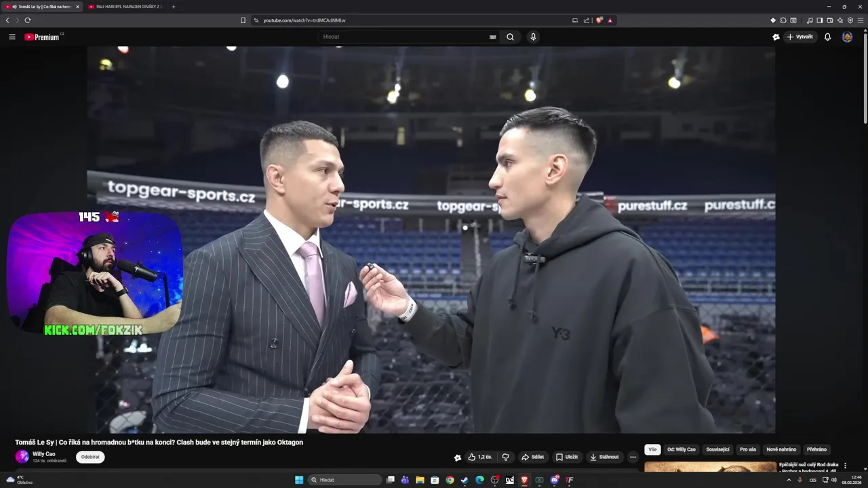The width and height of the screenshot is (868, 488).
Task: Open the YouTube guide hamburger menu
Action: click(x=12, y=37)
